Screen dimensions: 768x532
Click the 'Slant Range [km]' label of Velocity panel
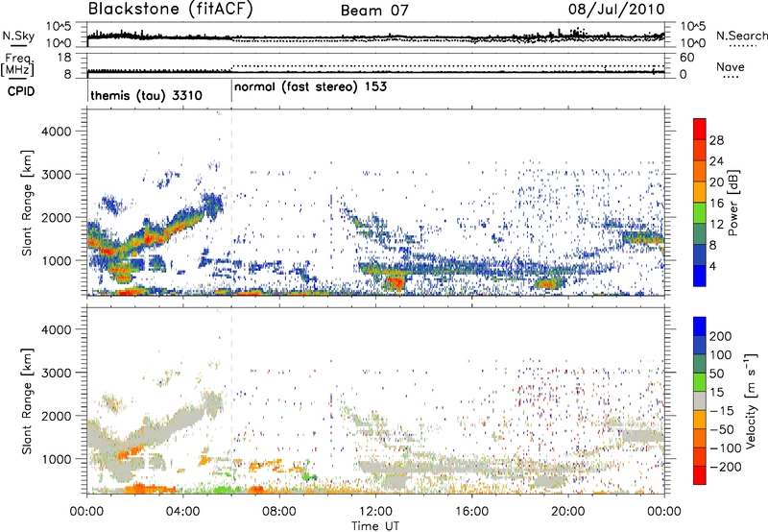coord(27,400)
